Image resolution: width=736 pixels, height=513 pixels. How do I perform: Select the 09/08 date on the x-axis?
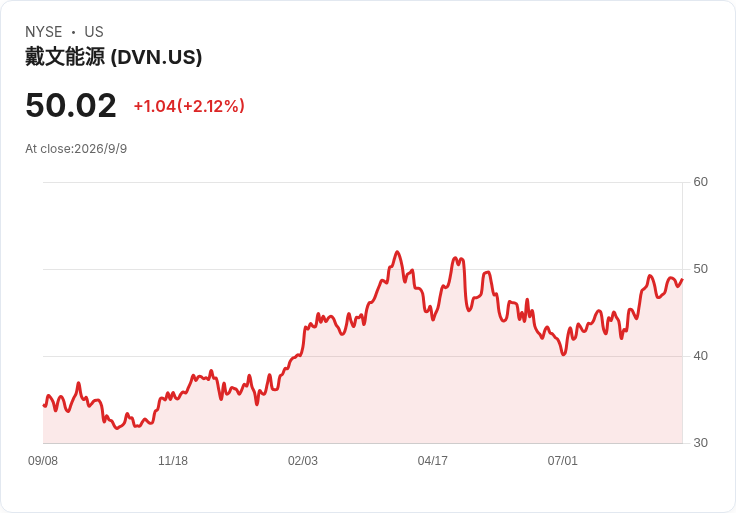click(x=43, y=461)
